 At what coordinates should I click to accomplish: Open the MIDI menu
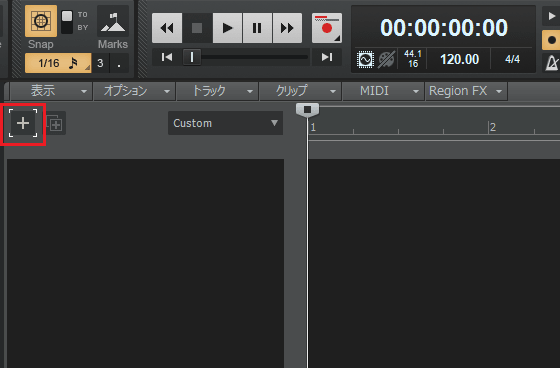(x=383, y=91)
